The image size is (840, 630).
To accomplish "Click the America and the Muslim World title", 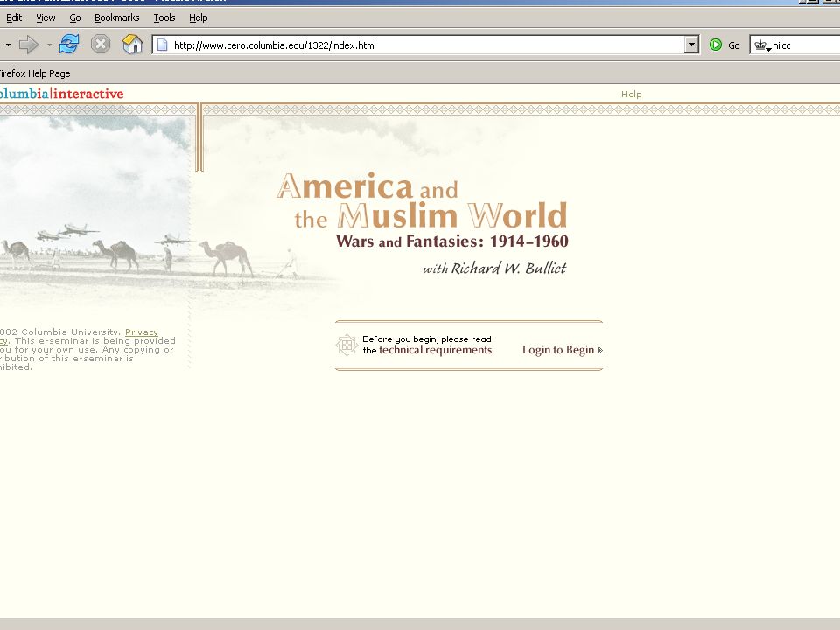I will [422, 200].
